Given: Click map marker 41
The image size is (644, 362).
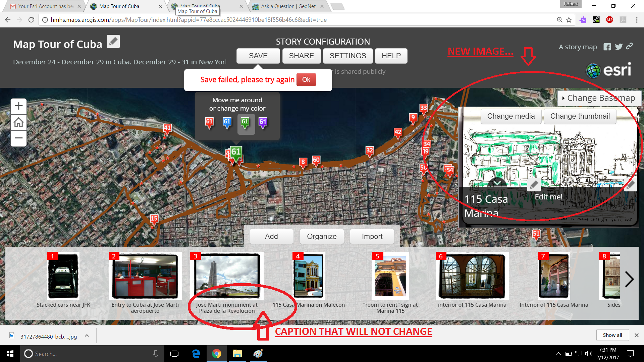Looking at the screenshot, I should pyautogui.click(x=167, y=129).
